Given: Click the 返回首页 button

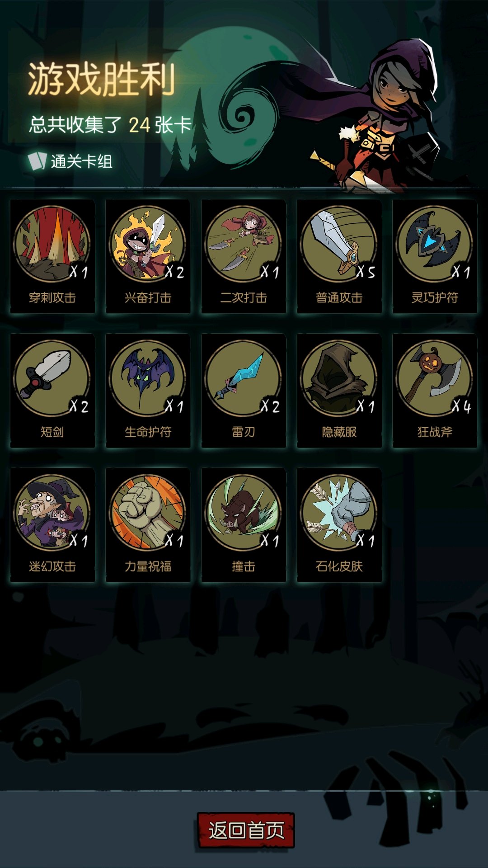Looking at the screenshot, I should coord(246,830).
